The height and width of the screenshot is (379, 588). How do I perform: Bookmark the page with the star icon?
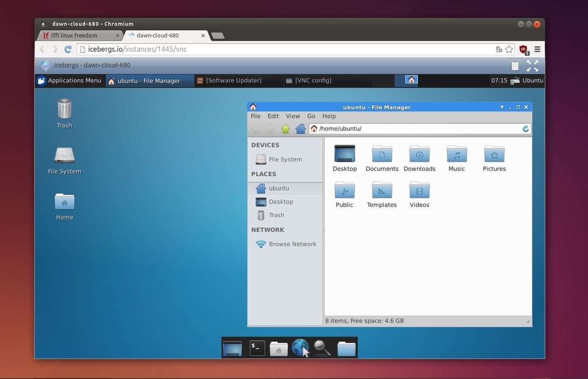(x=509, y=49)
